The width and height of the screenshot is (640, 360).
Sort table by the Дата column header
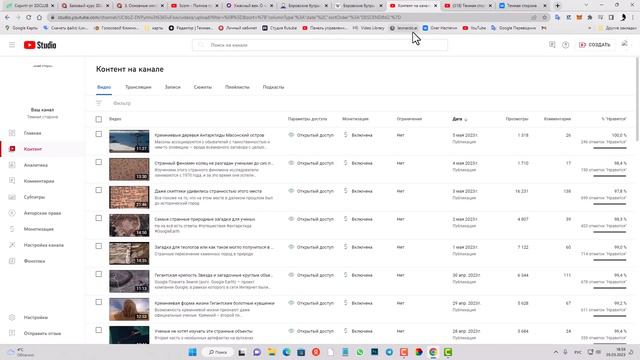pyautogui.click(x=460, y=119)
